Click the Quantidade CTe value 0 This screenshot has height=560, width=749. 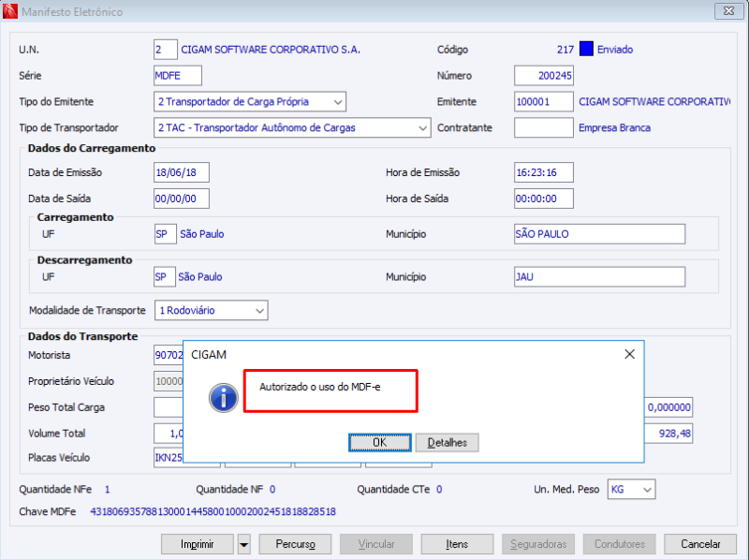click(x=439, y=490)
